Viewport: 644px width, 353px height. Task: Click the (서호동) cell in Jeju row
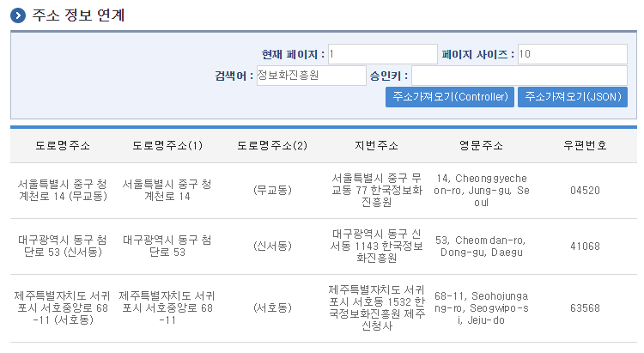(x=272, y=307)
